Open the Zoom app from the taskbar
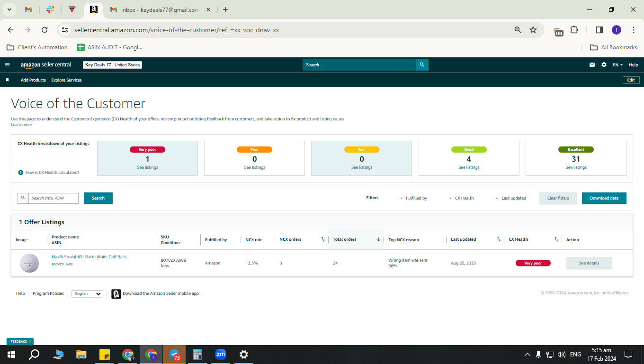This screenshot has width=644, height=364. point(221,355)
